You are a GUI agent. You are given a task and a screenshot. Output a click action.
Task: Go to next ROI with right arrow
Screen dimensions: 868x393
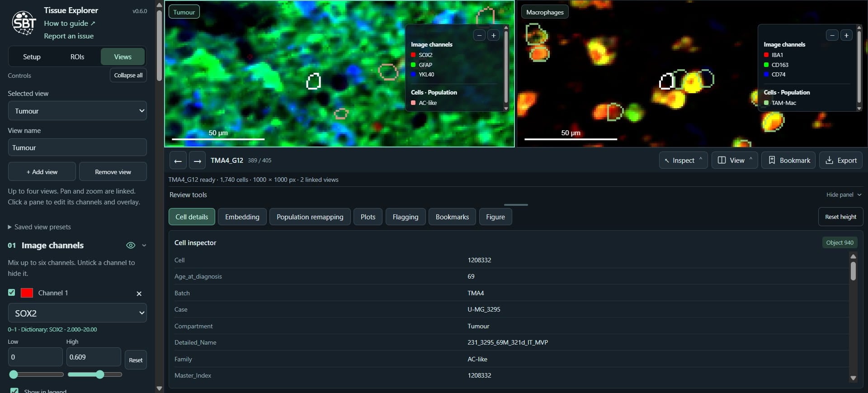tap(197, 161)
